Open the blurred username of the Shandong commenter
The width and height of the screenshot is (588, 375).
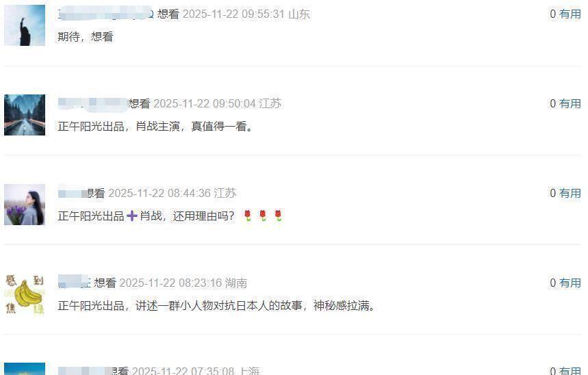(105, 14)
